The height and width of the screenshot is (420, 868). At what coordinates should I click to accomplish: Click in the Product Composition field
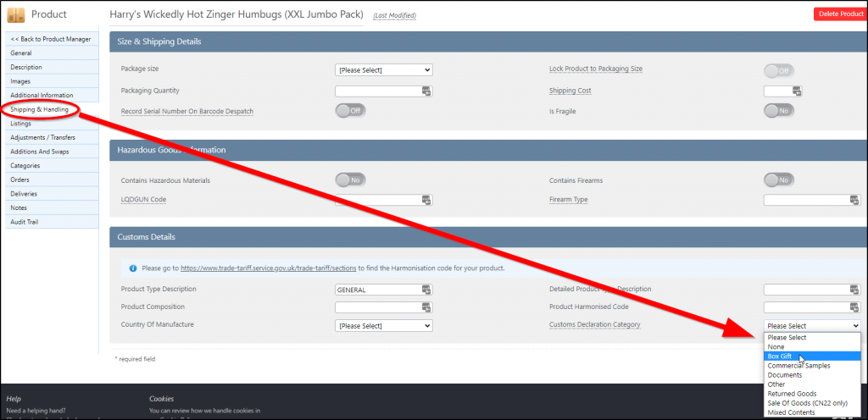(384, 307)
